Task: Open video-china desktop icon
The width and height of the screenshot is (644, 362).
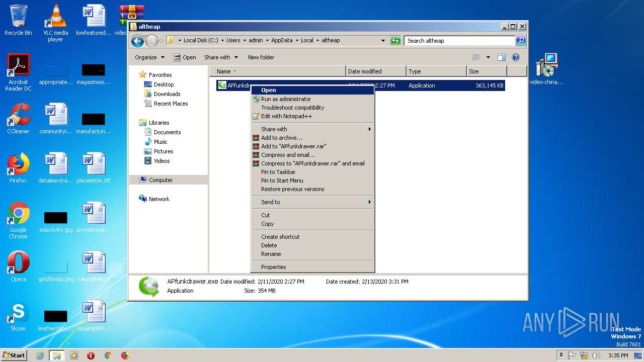Action: [546, 69]
